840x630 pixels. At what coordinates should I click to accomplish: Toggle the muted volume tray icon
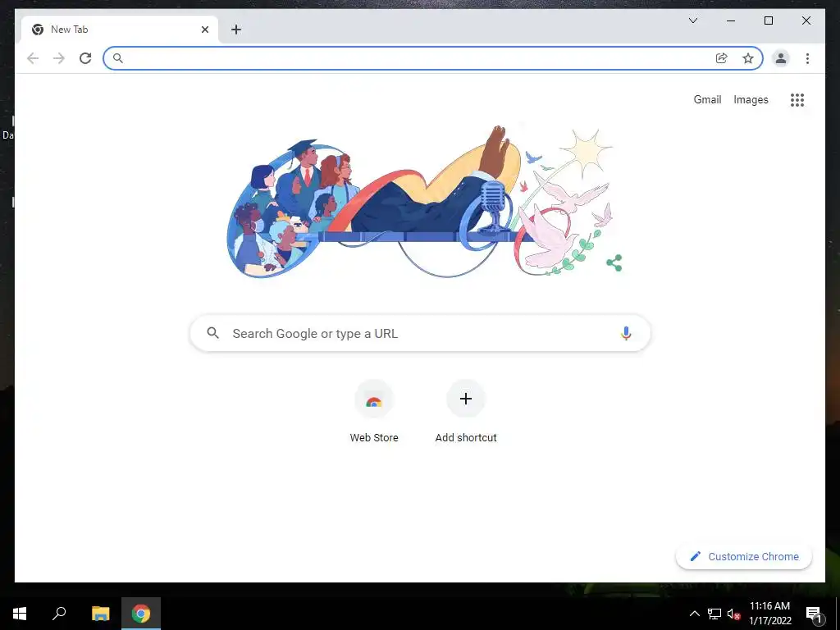click(x=734, y=614)
